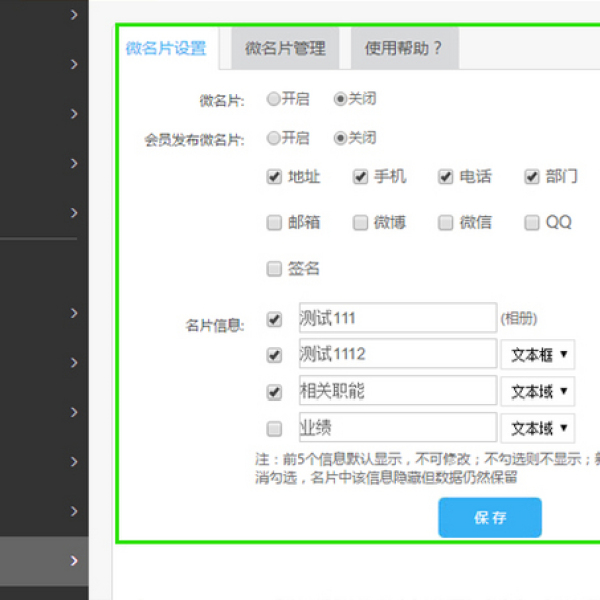Open the 文本域 dropdown beside 业绩

(538, 428)
